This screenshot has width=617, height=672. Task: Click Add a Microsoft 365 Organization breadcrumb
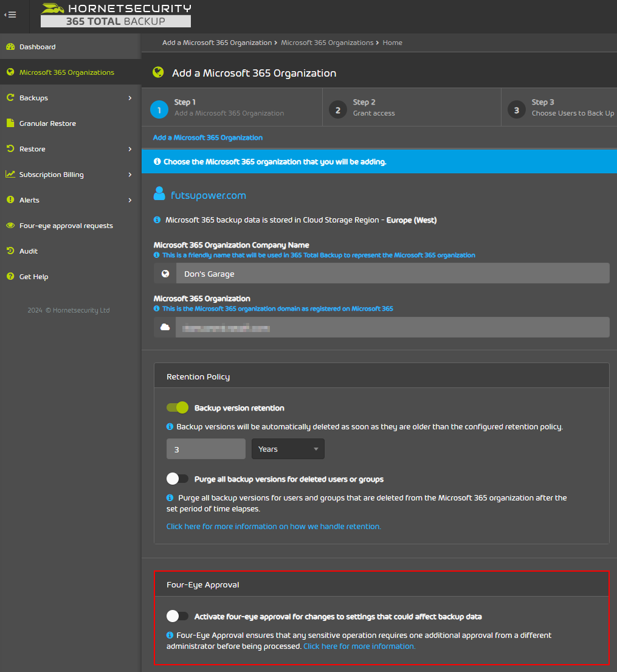[217, 43]
